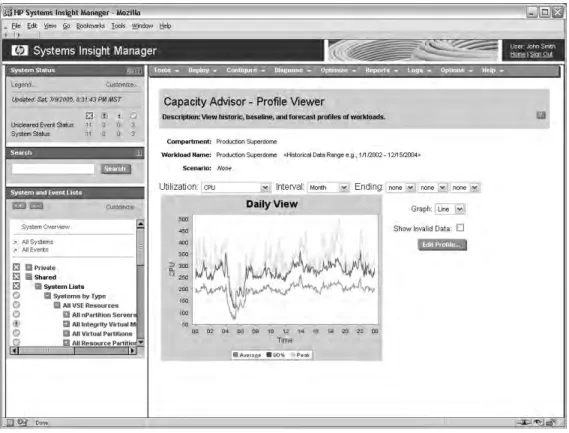Click the arrow icon beside All Events
Viewport: 569px width, 433px height.
click(x=16, y=250)
